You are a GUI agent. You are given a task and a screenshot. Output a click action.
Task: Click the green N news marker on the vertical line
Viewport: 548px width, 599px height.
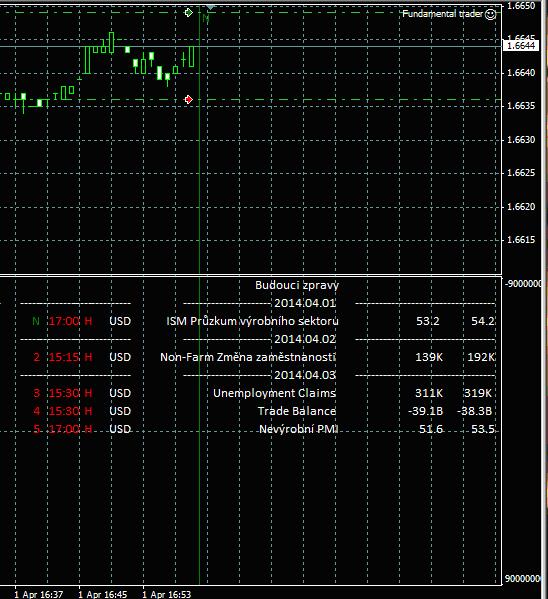206,18
